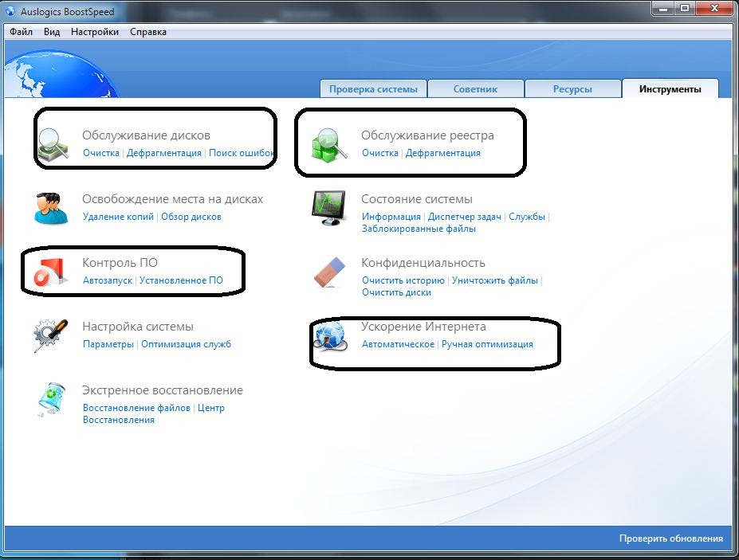Click the Disk Maintenance magnifier icon
Viewport: 739px width, 560px height.
[53, 143]
